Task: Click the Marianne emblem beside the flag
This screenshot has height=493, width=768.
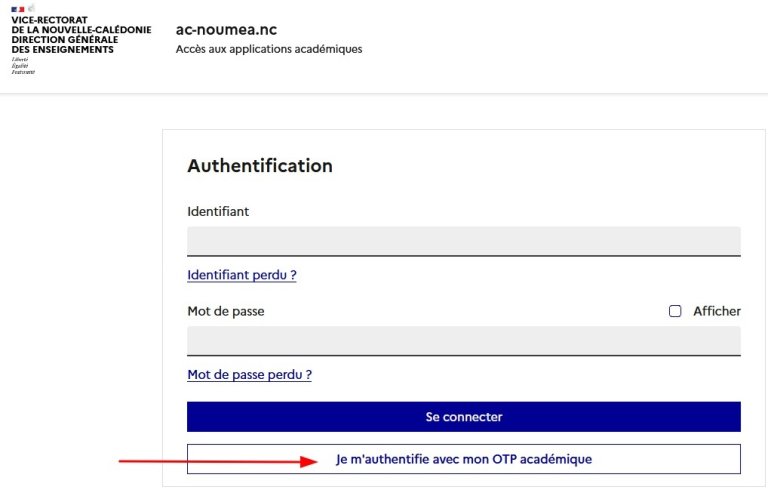Action: pyautogui.click(x=31, y=8)
